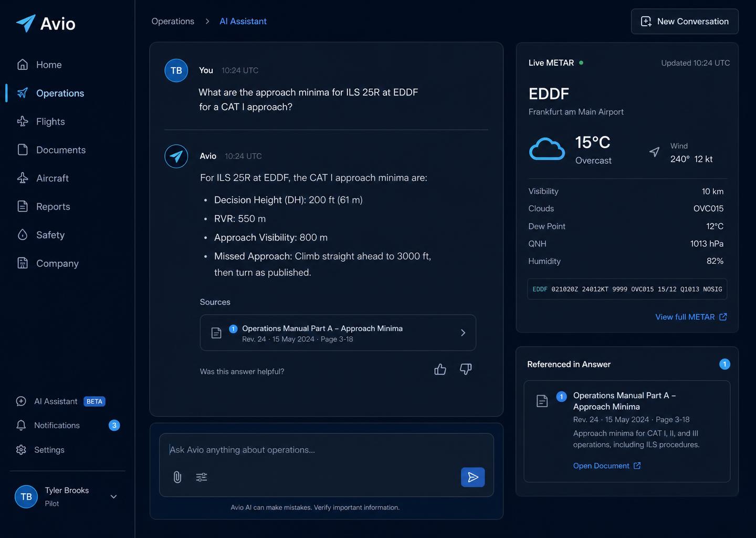
Task: Click the Clouds value OVC015
Action: click(708, 209)
